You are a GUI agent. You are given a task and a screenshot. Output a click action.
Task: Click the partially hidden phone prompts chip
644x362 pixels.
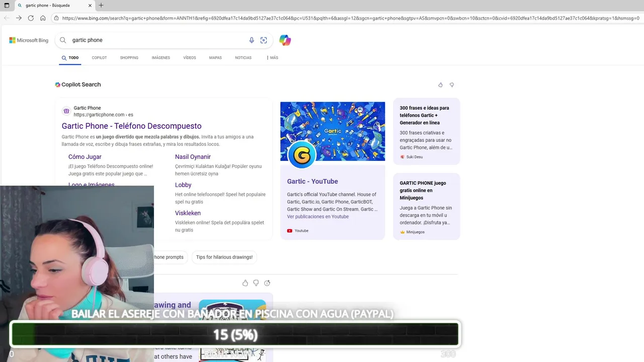[171, 257]
